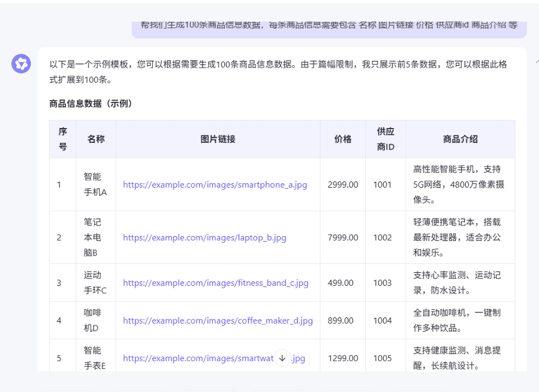Click the price cell 7999.00

click(x=343, y=237)
